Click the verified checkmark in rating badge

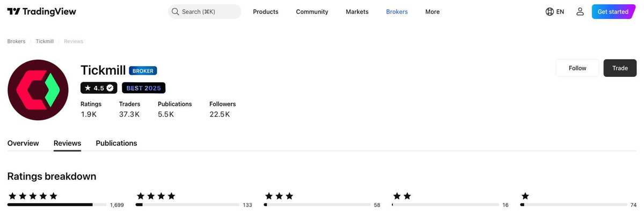110,88
